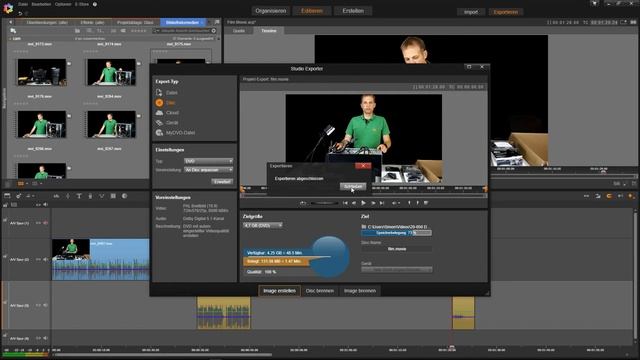
Task: Click the exporter preview scrub bar
Action: pos(363,196)
